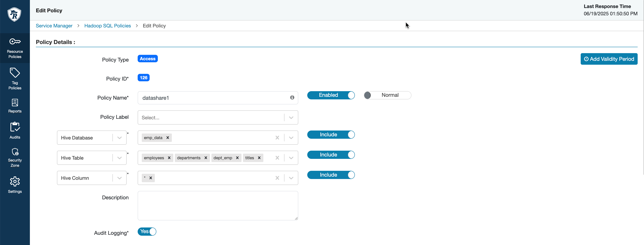Toggle Include for Hive Column
The image size is (644, 245).
pyautogui.click(x=331, y=175)
